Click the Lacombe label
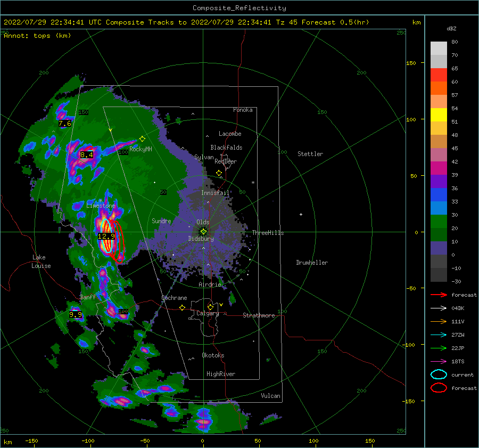This screenshot has height=448, width=479. click(230, 134)
